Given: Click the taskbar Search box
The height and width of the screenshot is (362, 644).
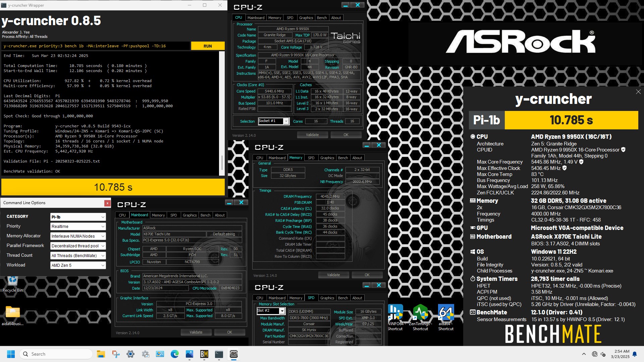Looking at the screenshot, I should pyautogui.click(x=56, y=354).
